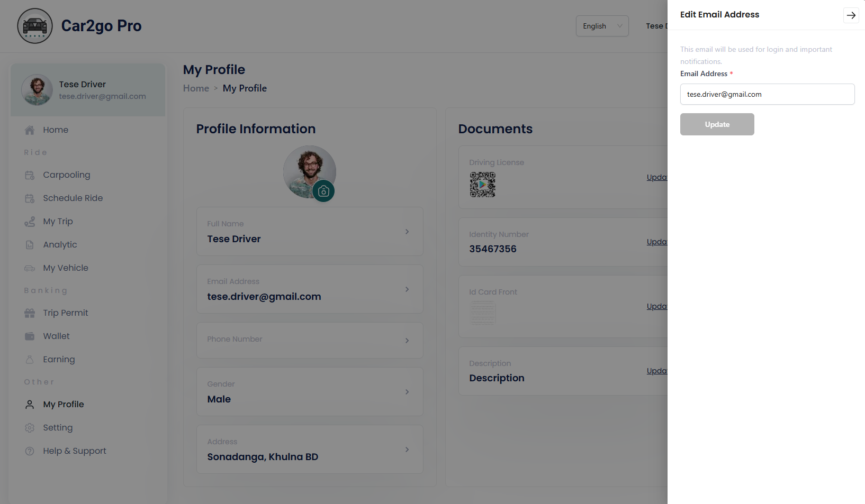The image size is (865, 504).
Task: Open Home via sidebar house icon
Action: pos(30,130)
